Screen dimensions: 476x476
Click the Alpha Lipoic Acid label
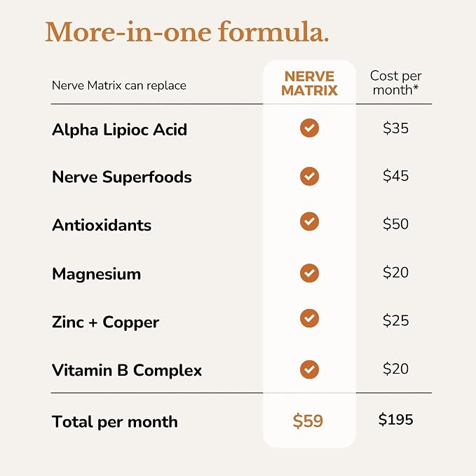coord(119,130)
